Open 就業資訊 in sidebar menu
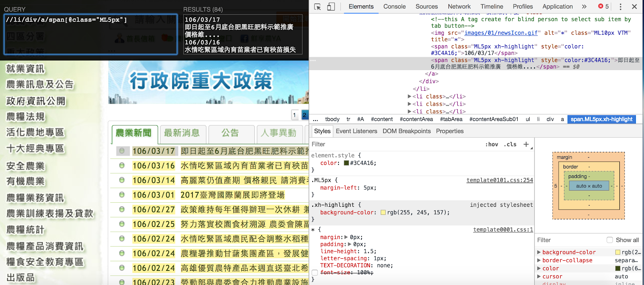The height and width of the screenshot is (285, 644). [x=25, y=69]
